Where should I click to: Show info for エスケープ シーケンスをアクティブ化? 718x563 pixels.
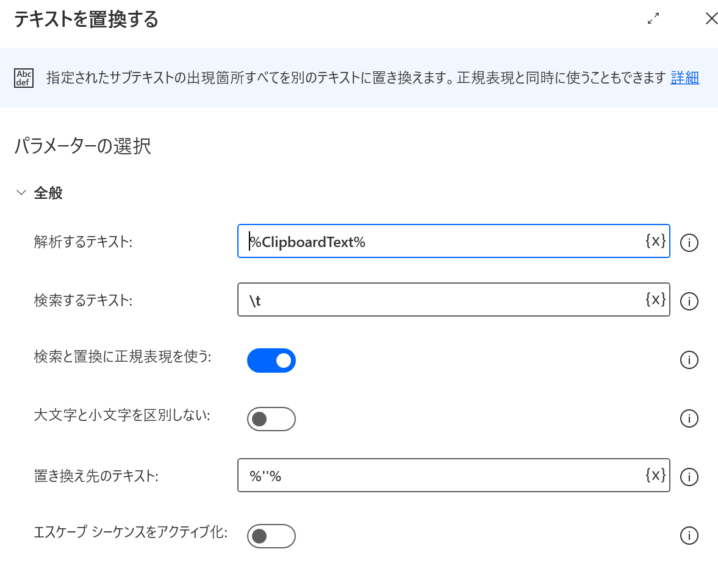pos(689,536)
